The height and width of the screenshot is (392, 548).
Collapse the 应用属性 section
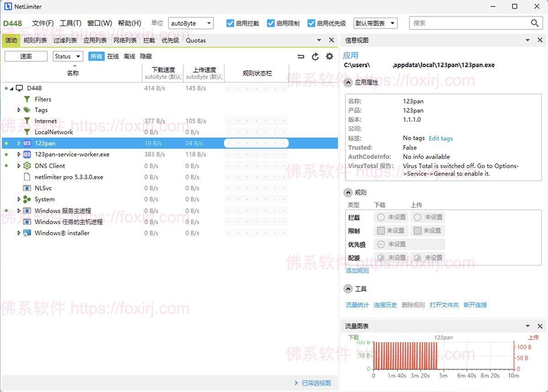click(x=348, y=83)
